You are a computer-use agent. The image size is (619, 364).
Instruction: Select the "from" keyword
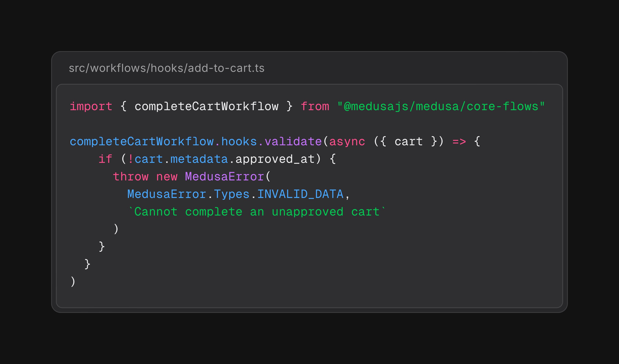(x=315, y=107)
